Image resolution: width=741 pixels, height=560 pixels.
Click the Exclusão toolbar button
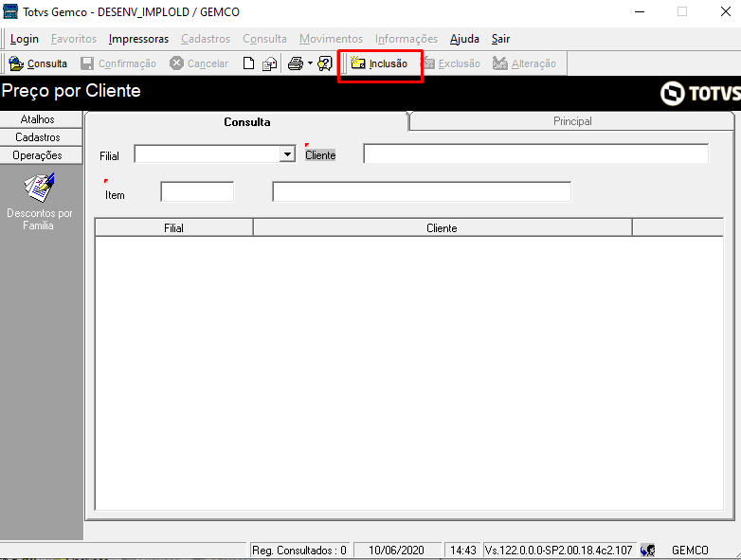(x=451, y=63)
